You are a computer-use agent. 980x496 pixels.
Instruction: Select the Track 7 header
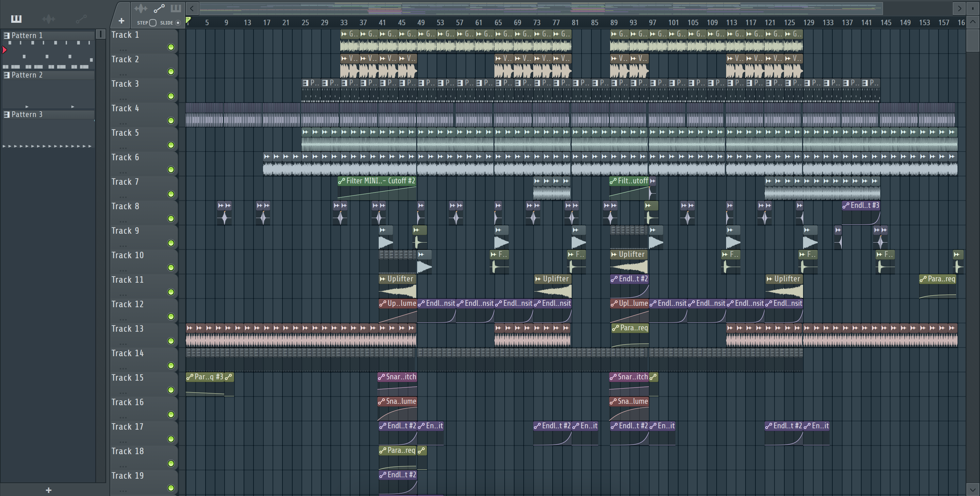click(x=144, y=188)
